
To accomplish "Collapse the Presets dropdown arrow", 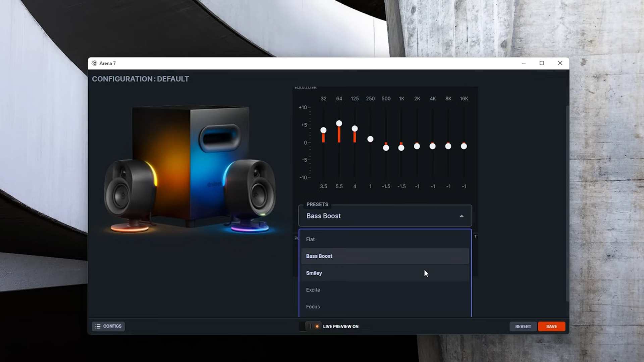I will pos(462,216).
